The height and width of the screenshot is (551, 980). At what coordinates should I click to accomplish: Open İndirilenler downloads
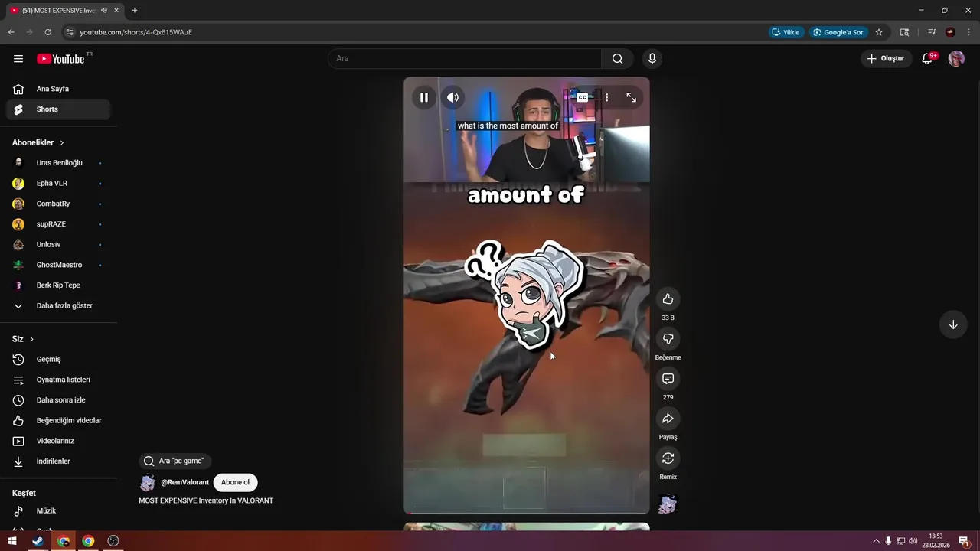pyautogui.click(x=58, y=461)
